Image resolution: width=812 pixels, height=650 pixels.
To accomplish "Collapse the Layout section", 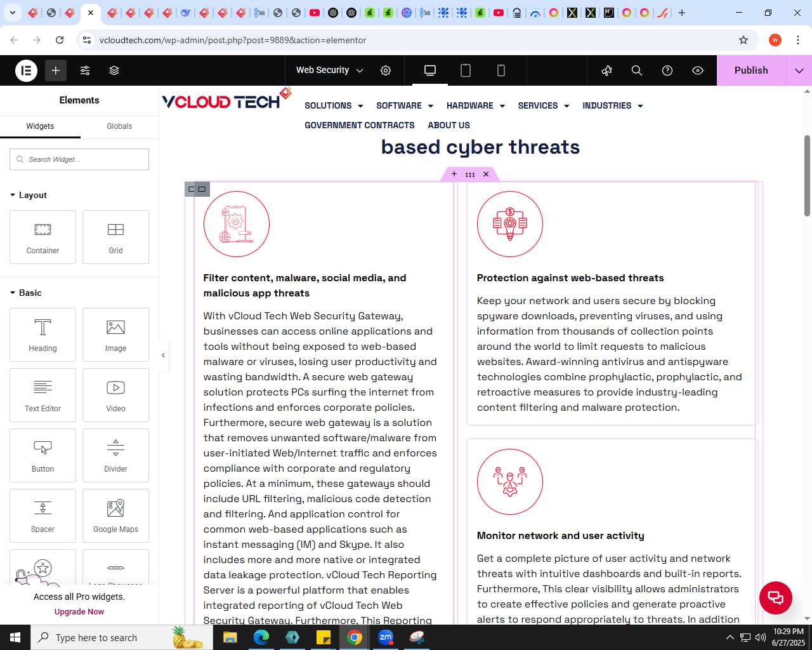I will [29, 195].
